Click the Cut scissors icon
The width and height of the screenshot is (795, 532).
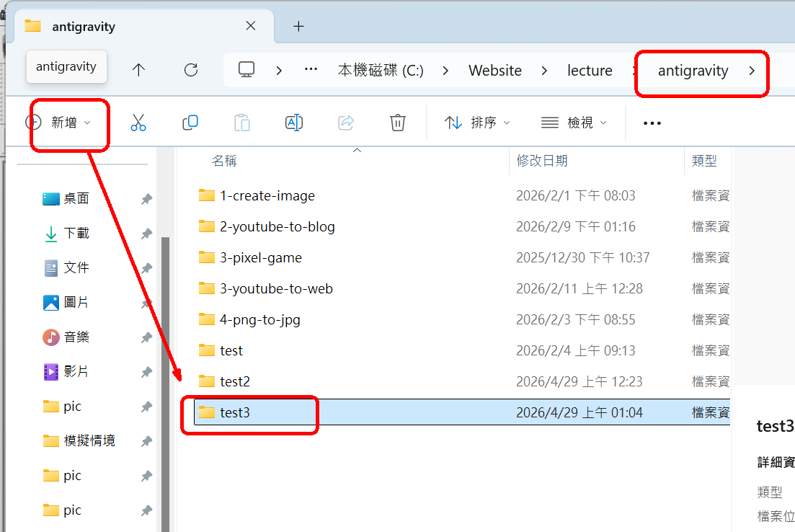[138, 123]
